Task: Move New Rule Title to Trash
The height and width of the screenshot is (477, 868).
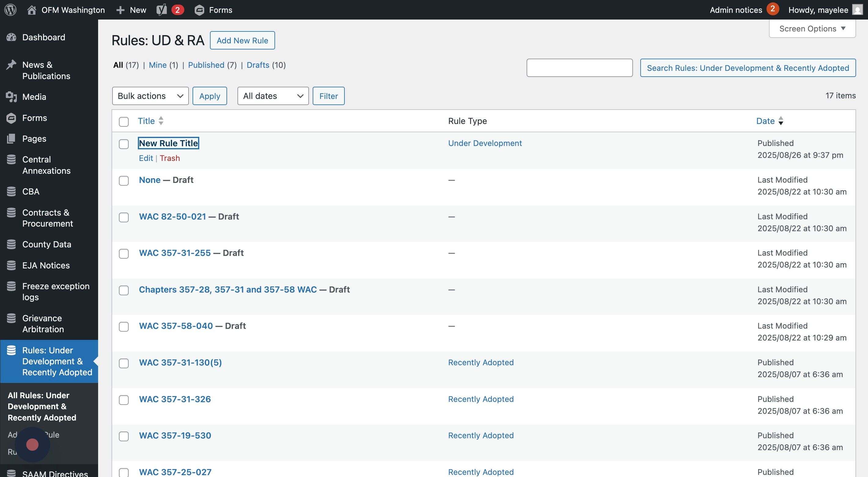Action: [170, 158]
